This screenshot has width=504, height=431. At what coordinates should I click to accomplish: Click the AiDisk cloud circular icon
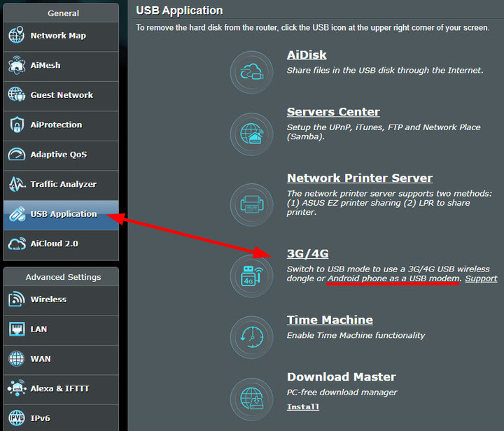coord(252,72)
